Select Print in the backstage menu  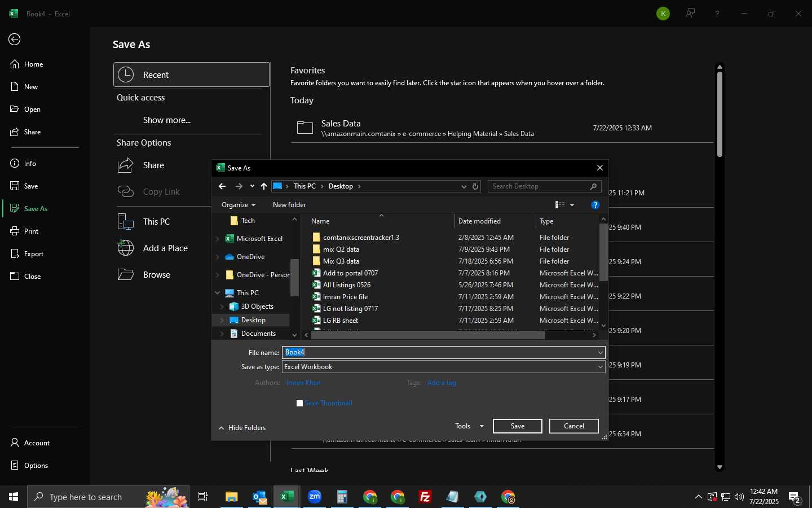point(31,231)
